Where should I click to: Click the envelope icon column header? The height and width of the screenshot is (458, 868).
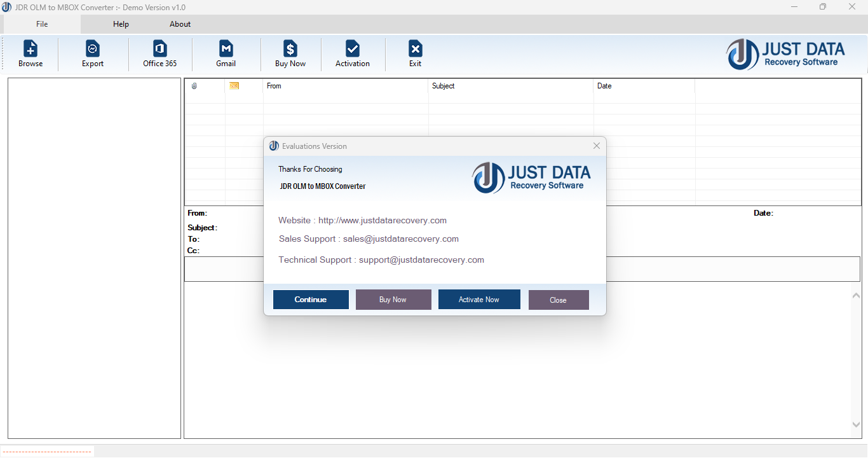click(234, 86)
